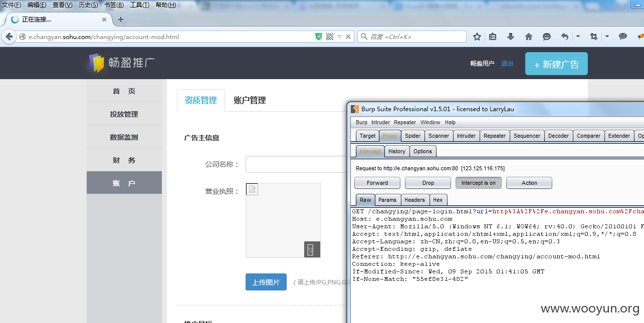Toggle the 'Intercept is on' button
The image size is (644, 323).
[479, 183]
